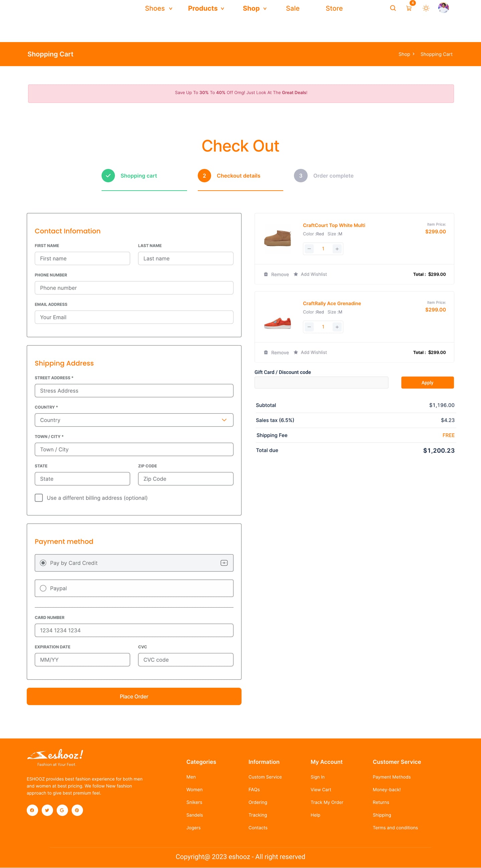Viewport: 481px width, 868px height.
Task: Remove CraftCourt Top White Multi from cart
Action: tap(276, 274)
